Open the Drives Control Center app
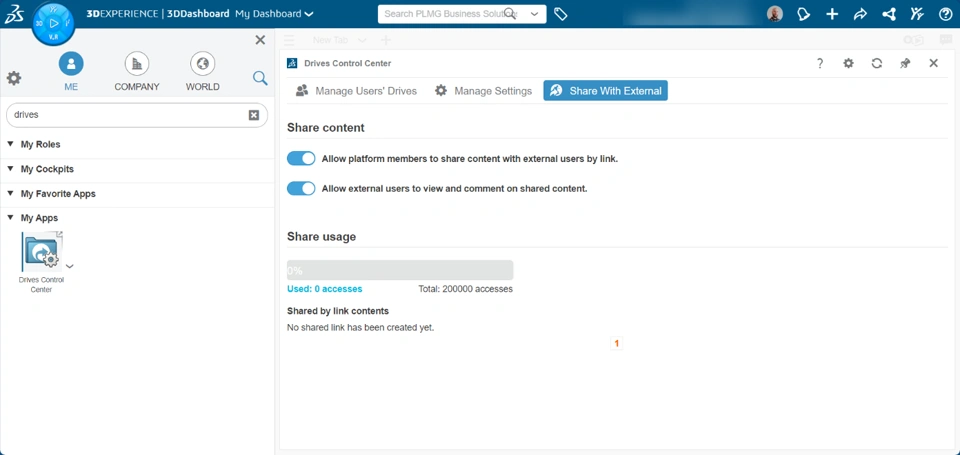The height and width of the screenshot is (455, 960). 41,253
